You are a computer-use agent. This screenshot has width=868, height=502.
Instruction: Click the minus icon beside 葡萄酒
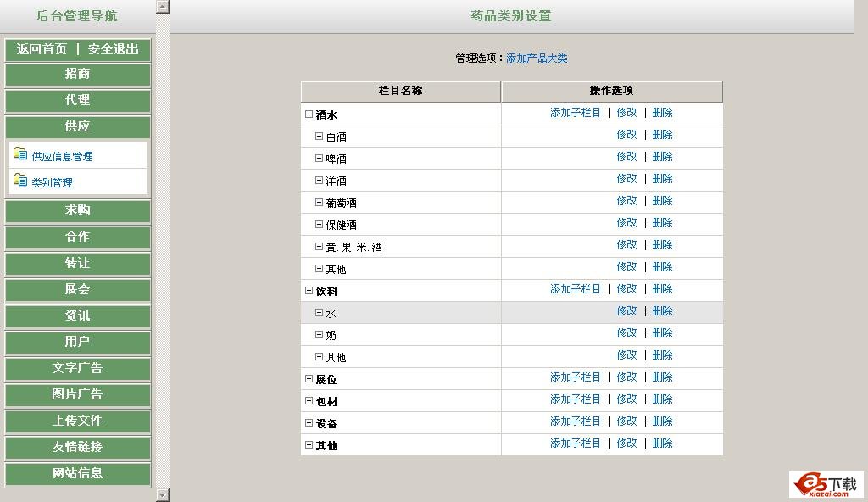pos(320,202)
